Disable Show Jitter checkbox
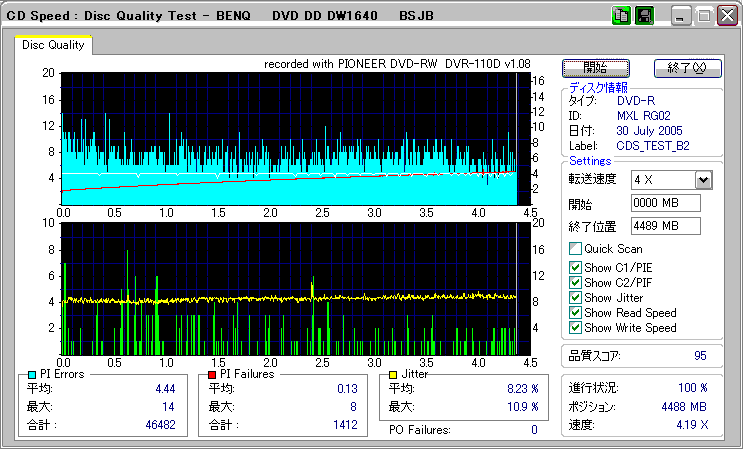 [575, 298]
